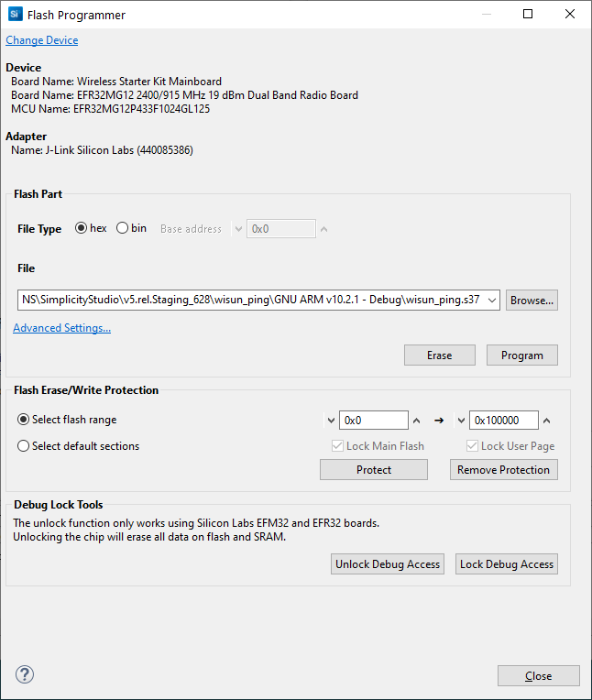Expand the file path dropdown
Viewport: 592px width, 700px height.
click(x=491, y=300)
